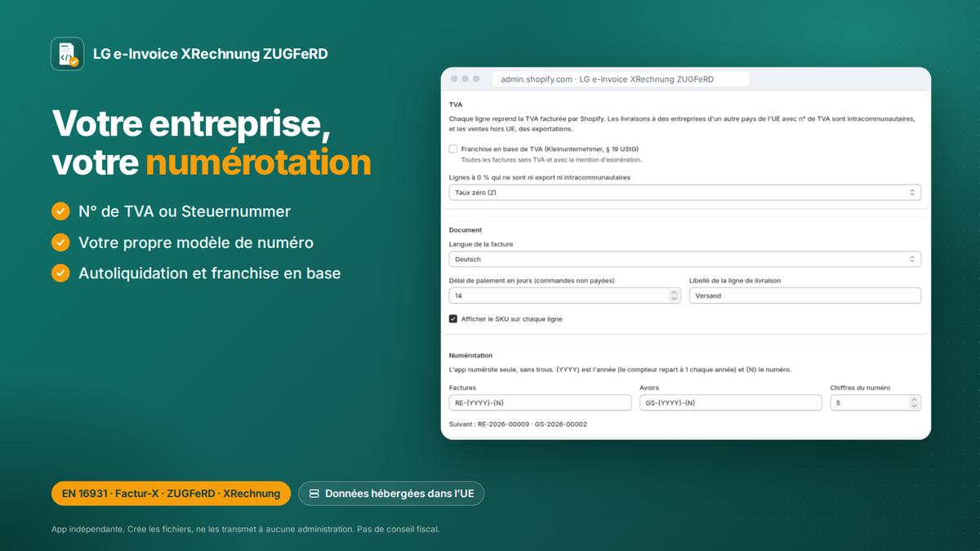Image resolution: width=980 pixels, height=551 pixels.
Task: Click the Délai de paiement en jours field
Action: 565,295
